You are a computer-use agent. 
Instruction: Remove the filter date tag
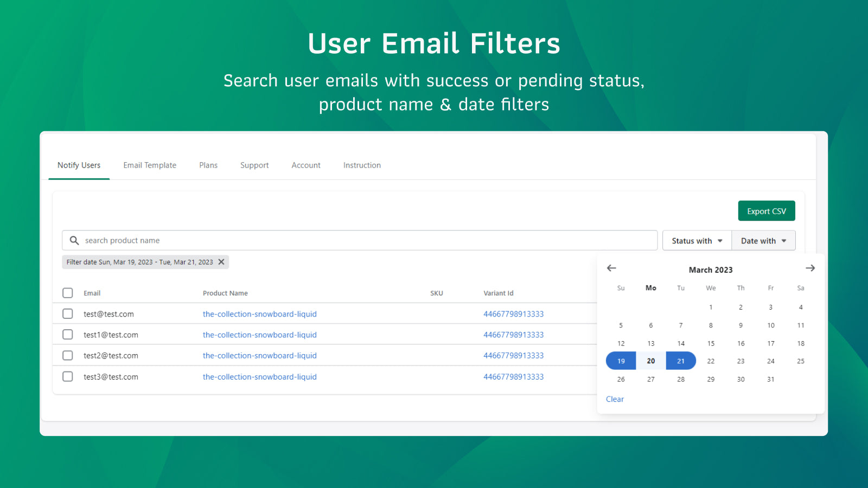click(221, 262)
